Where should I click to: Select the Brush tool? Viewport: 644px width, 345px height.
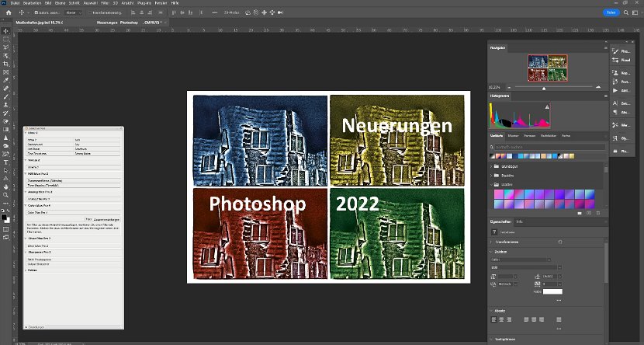point(5,97)
